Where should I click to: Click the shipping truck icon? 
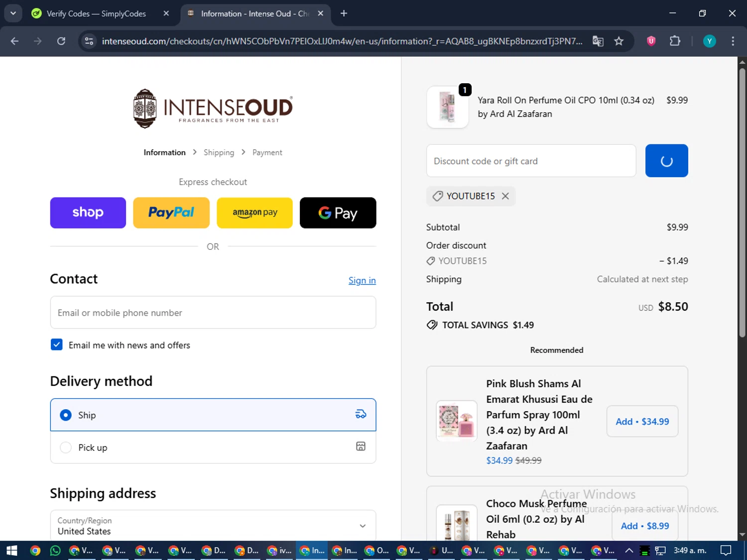(361, 414)
